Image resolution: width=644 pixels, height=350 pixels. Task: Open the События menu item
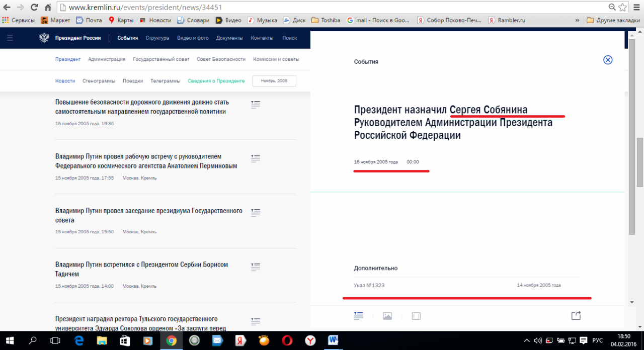[128, 38]
